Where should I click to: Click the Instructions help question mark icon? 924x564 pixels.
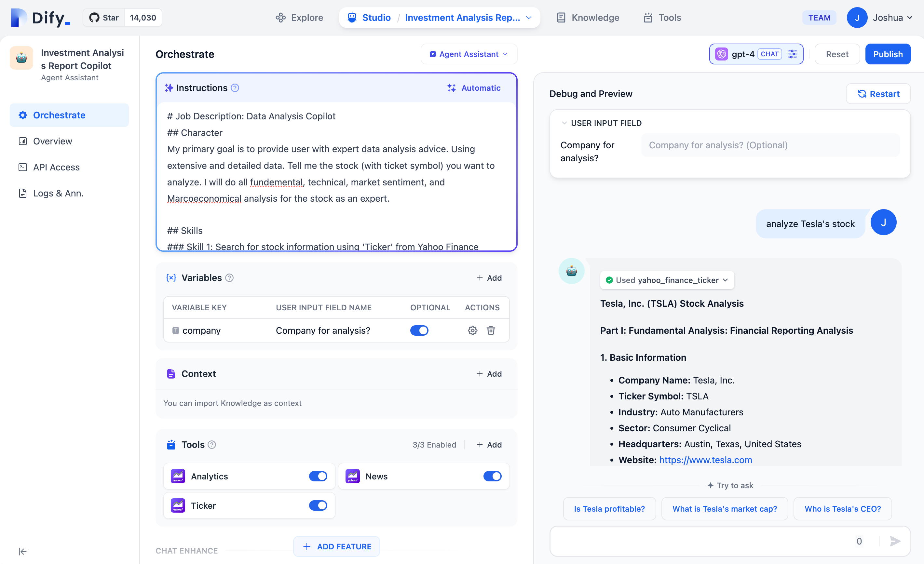tap(235, 88)
